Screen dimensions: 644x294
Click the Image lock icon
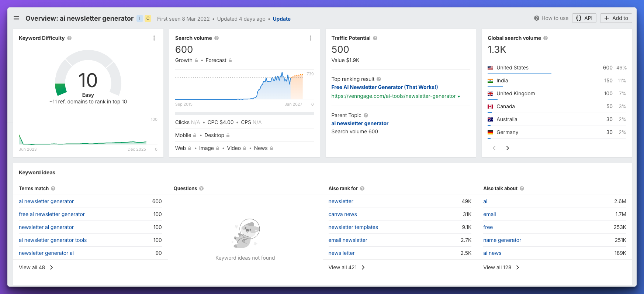click(x=218, y=148)
